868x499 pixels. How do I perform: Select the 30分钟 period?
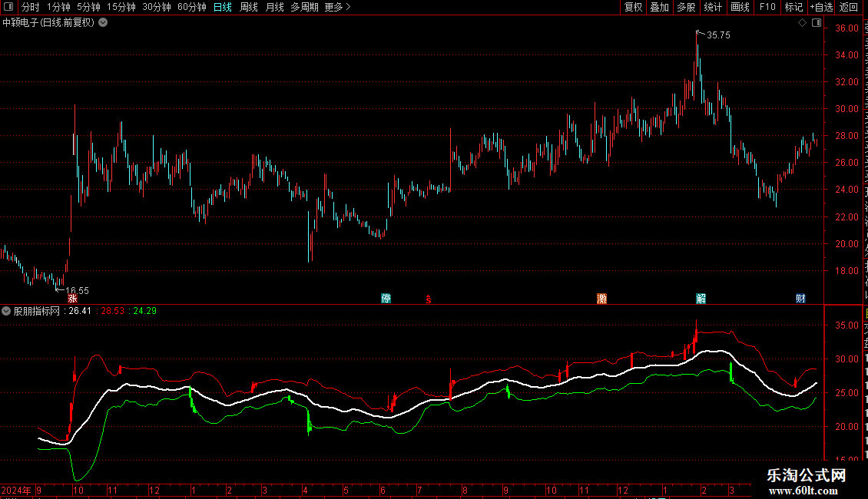point(157,7)
